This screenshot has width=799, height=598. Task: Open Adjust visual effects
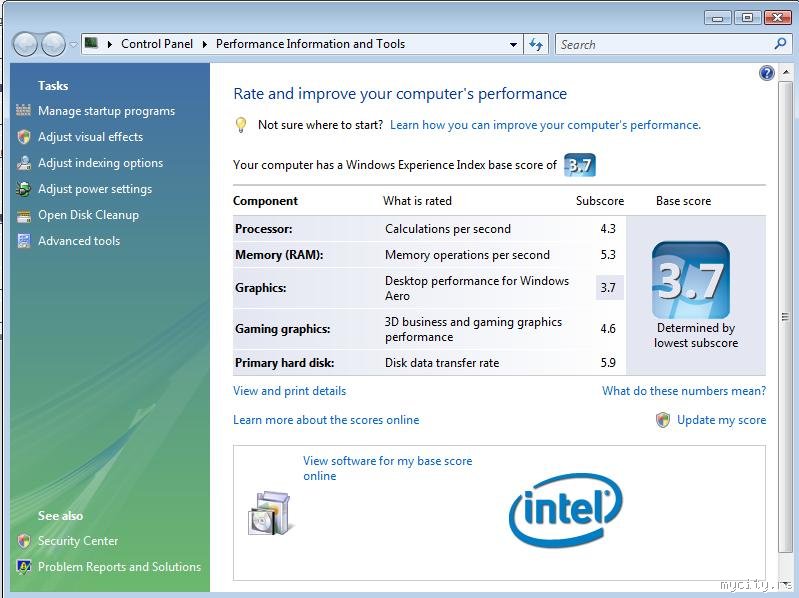coord(91,137)
